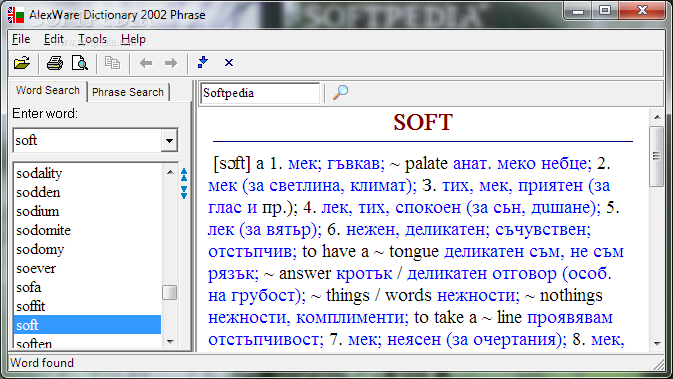The height and width of the screenshot is (379, 673).
Task: Click the application flag icon in the title bar
Action: click(x=16, y=15)
